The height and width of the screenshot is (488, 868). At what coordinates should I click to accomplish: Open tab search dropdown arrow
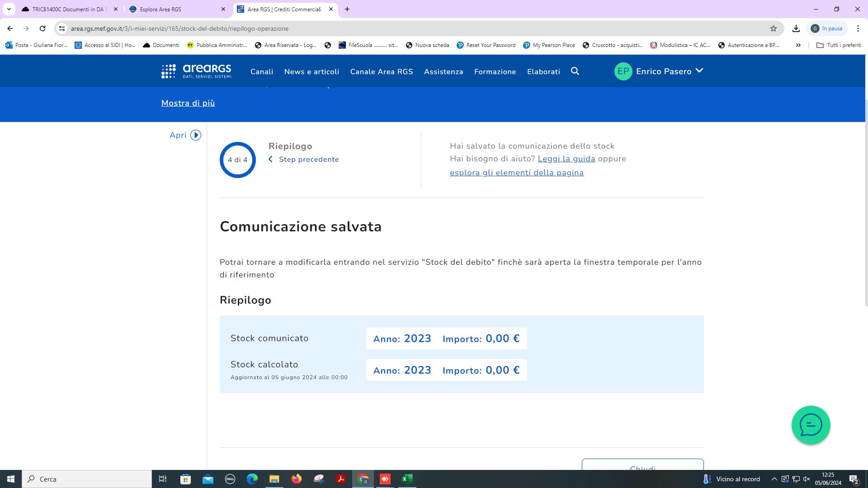9,9
